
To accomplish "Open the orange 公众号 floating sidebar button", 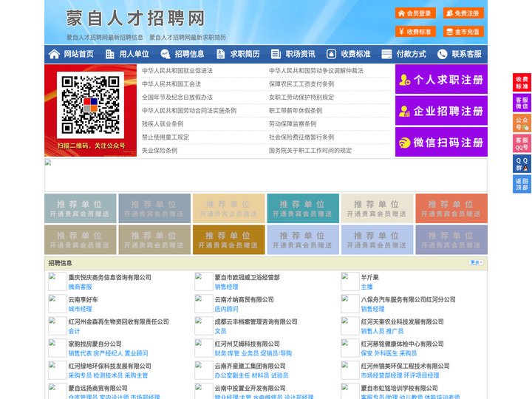I will 522,123.
